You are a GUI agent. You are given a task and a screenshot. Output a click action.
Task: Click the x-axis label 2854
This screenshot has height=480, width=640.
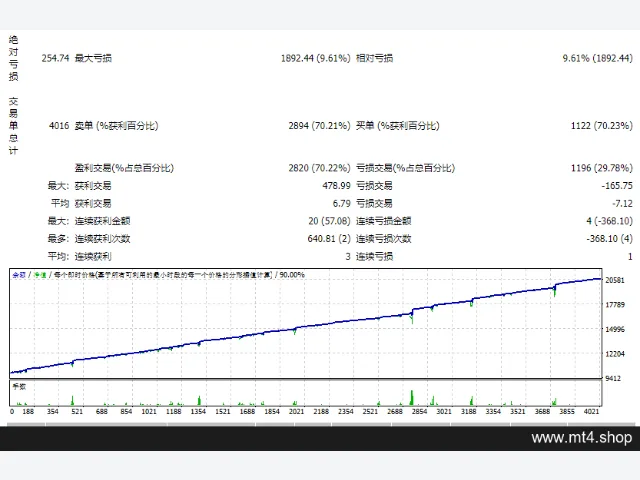tap(419, 411)
